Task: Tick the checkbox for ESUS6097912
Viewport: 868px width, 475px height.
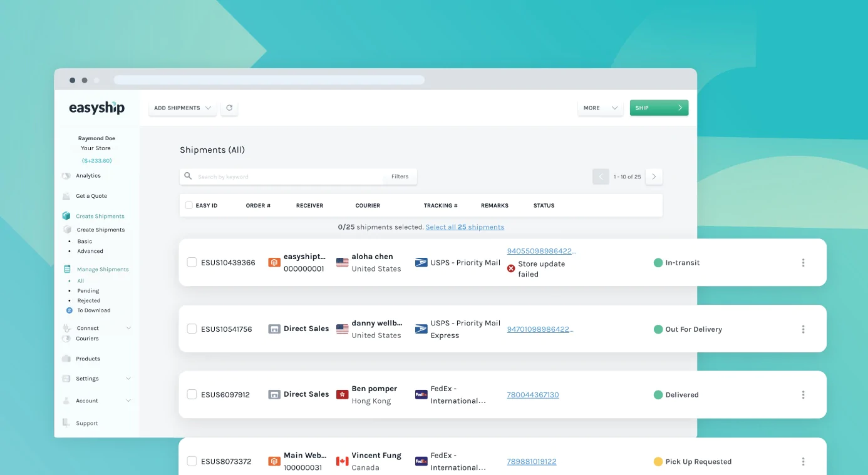Action: pos(192,394)
